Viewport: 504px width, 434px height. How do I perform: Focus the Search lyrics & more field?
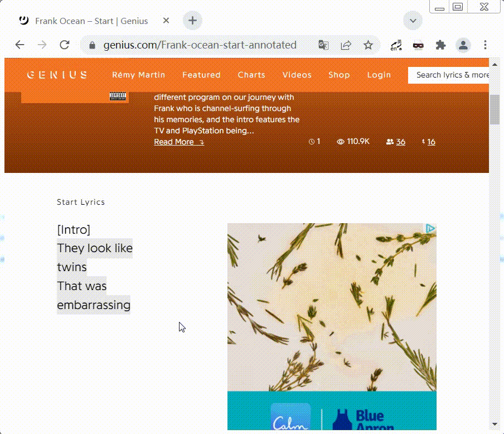click(448, 75)
